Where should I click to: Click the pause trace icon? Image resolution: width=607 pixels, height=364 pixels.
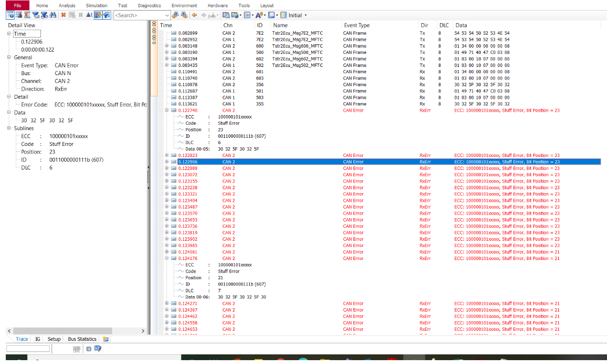pyautogui.click(x=81, y=15)
